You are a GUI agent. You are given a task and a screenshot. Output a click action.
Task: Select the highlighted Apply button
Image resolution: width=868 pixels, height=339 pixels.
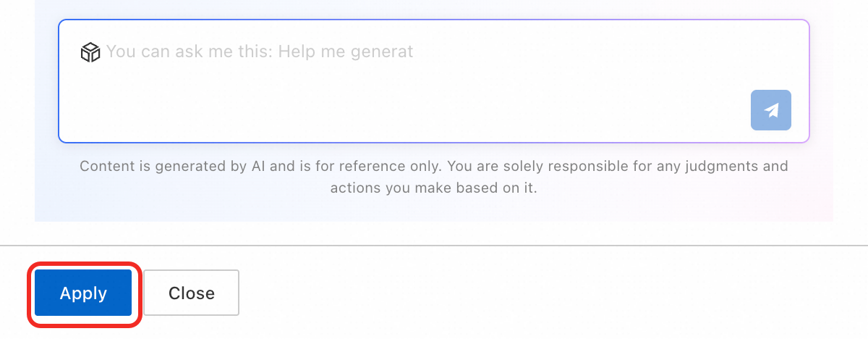tap(83, 293)
